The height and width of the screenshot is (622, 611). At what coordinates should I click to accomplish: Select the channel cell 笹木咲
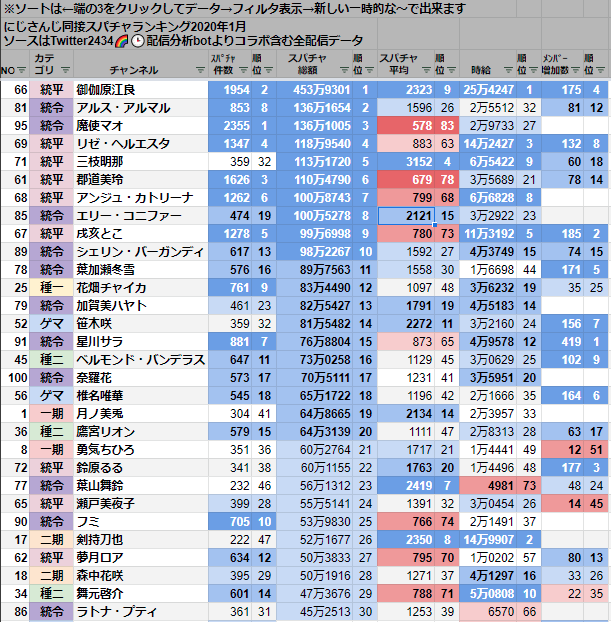tap(140, 324)
